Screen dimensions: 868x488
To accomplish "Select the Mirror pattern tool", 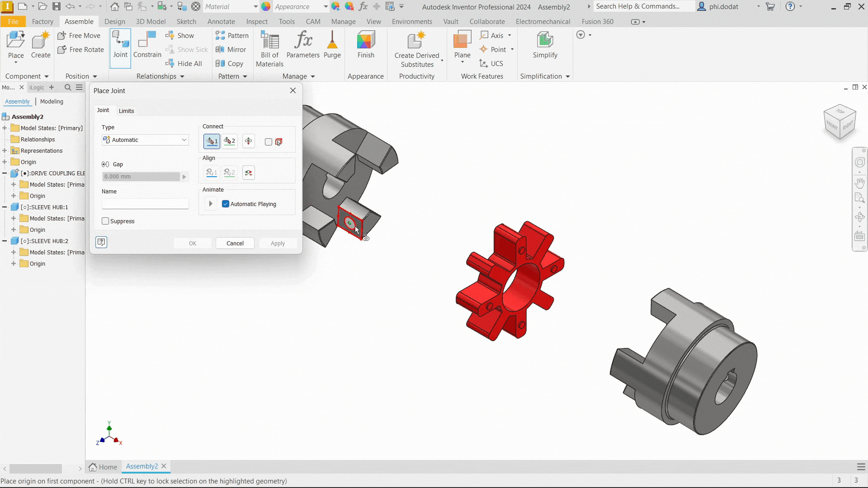I will point(231,49).
